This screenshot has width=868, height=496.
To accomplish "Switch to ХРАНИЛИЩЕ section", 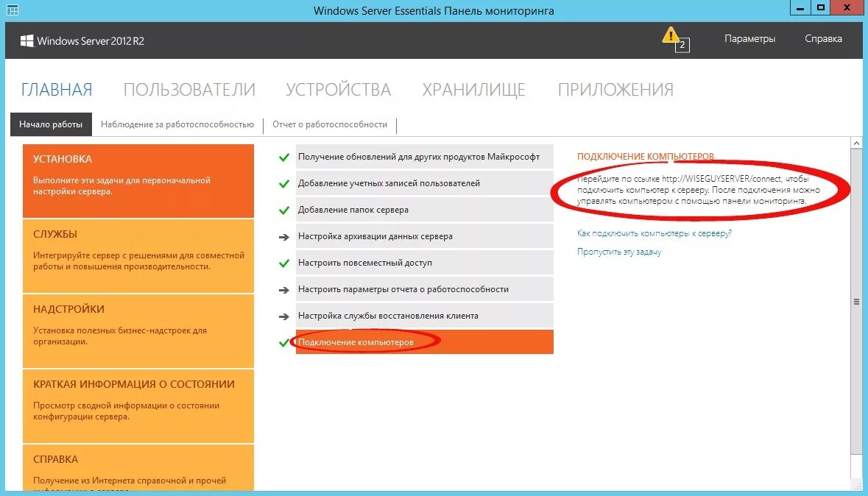I will point(474,90).
